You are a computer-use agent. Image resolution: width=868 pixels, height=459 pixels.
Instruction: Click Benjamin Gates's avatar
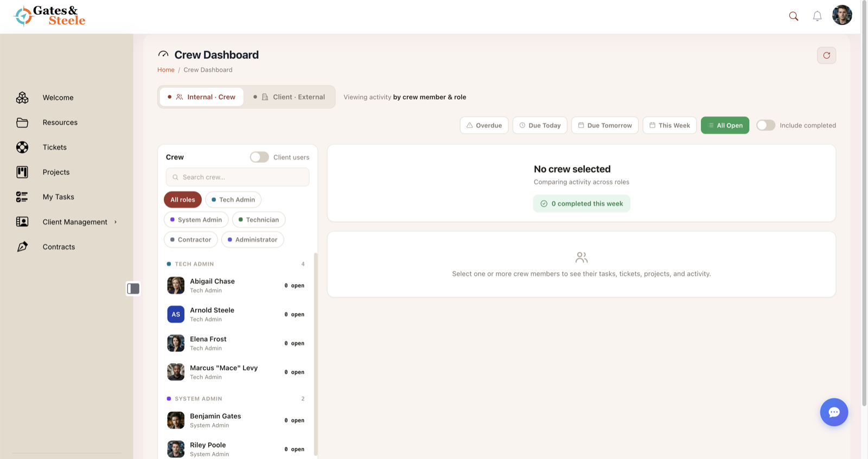(x=176, y=420)
